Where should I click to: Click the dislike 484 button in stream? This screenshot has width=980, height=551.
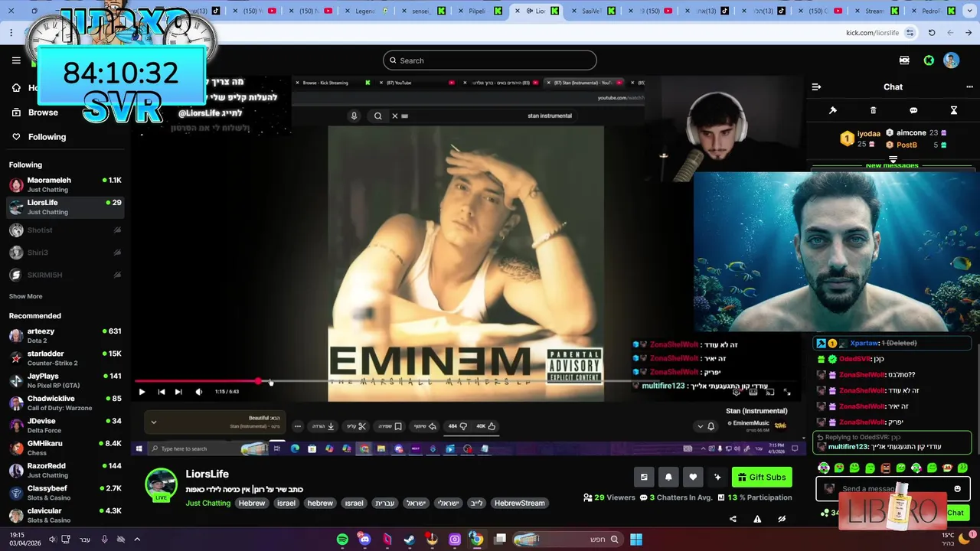458,426
